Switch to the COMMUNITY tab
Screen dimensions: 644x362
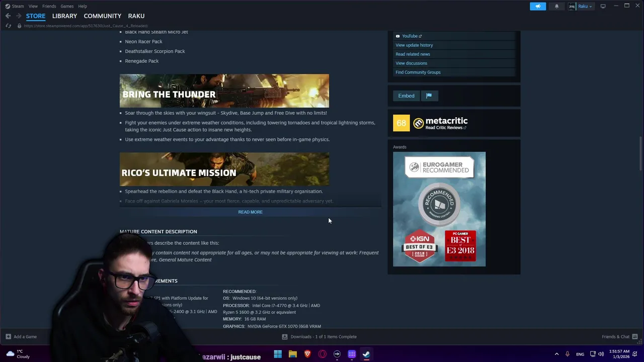102,16
